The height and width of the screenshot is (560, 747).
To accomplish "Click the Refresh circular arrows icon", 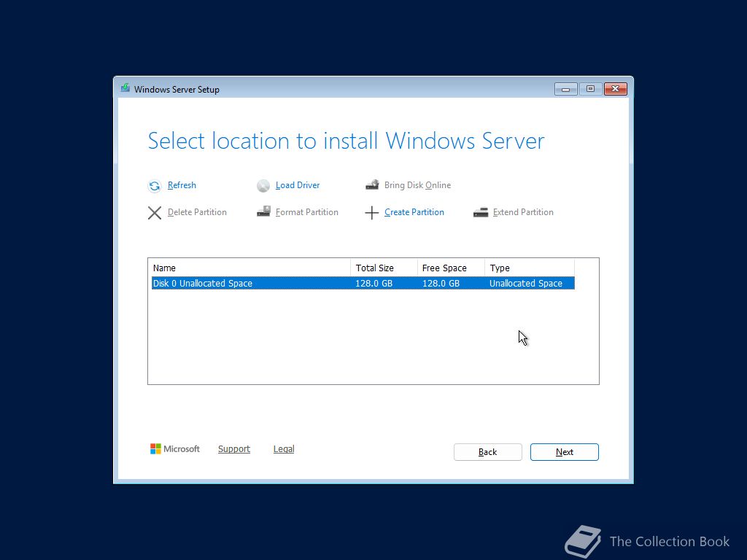I will pos(155,186).
